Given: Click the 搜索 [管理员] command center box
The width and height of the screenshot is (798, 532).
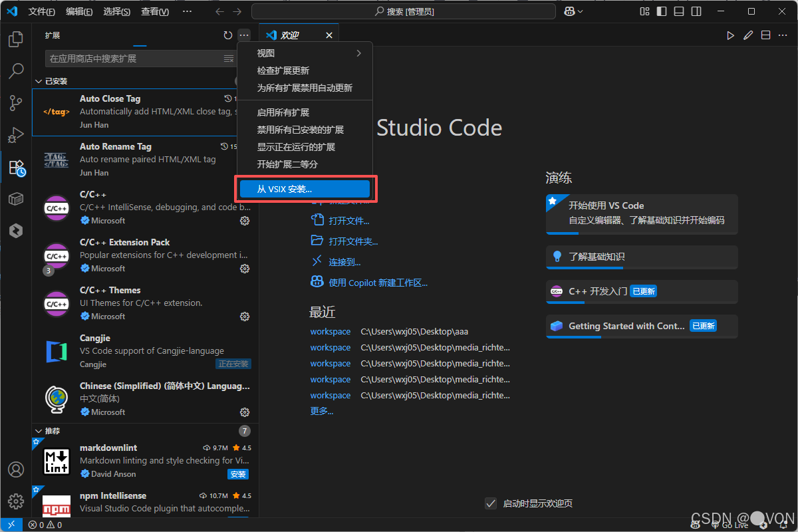Looking at the screenshot, I should pos(404,11).
